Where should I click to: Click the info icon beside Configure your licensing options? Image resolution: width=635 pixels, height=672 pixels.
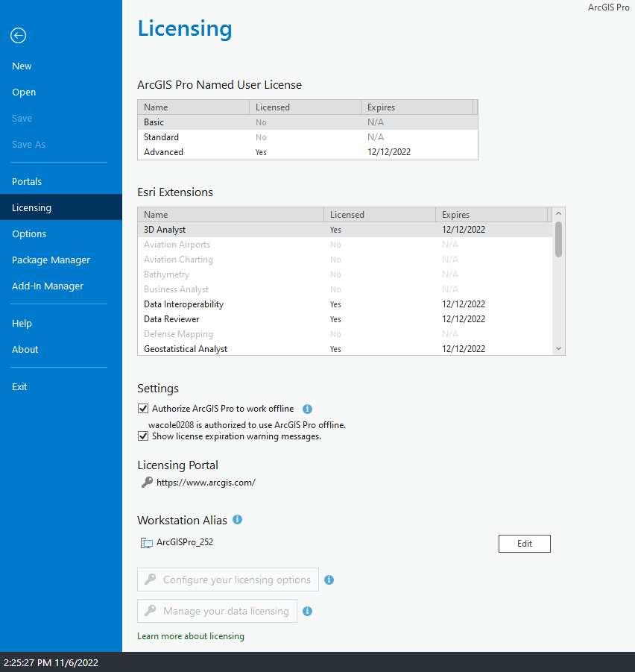click(x=329, y=579)
